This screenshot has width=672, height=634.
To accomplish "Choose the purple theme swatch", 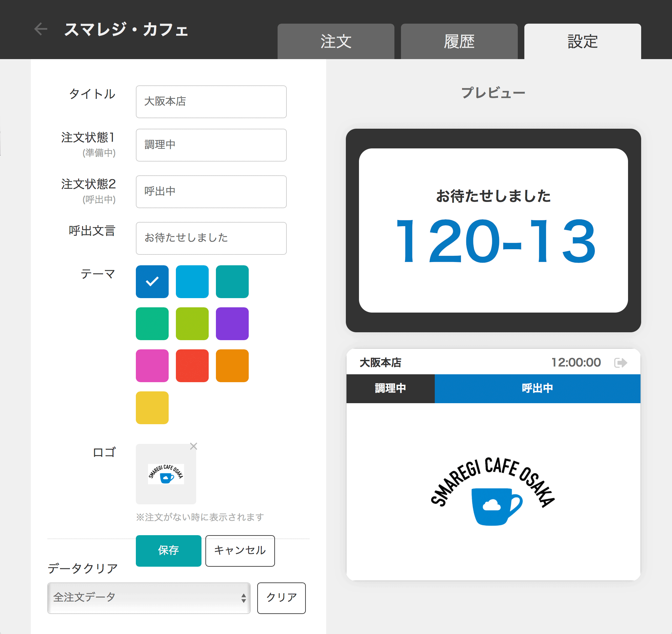I will point(232,324).
